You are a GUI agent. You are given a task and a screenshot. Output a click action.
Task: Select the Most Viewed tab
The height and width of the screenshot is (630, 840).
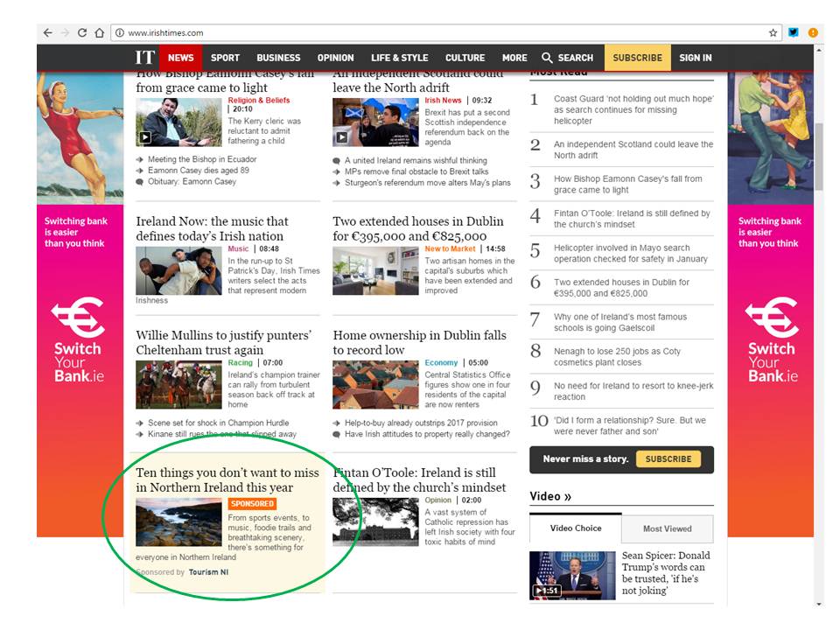click(x=667, y=528)
